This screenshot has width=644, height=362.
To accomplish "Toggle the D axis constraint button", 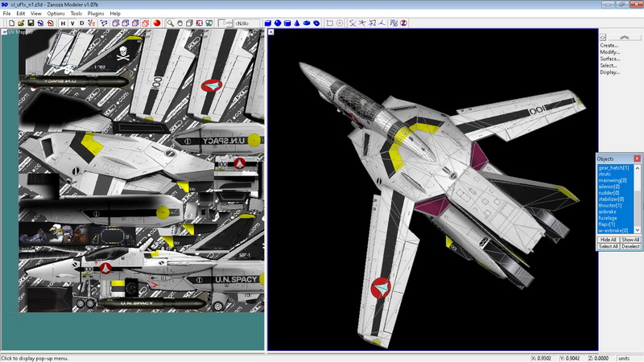I will pos(82,23).
